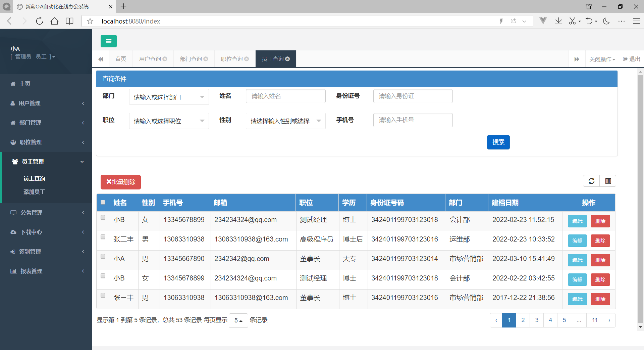Expand 部门管理 sidebar menu
This screenshot has height=350, width=644.
[x=46, y=123]
